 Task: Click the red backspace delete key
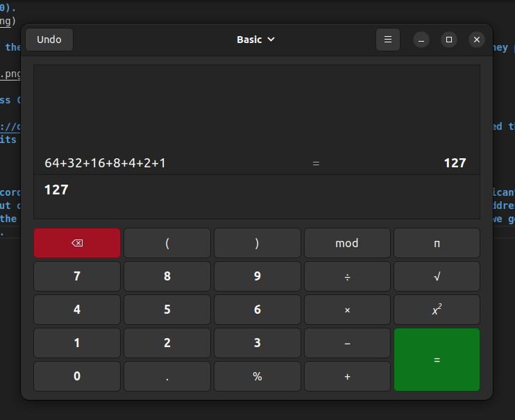coord(77,243)
